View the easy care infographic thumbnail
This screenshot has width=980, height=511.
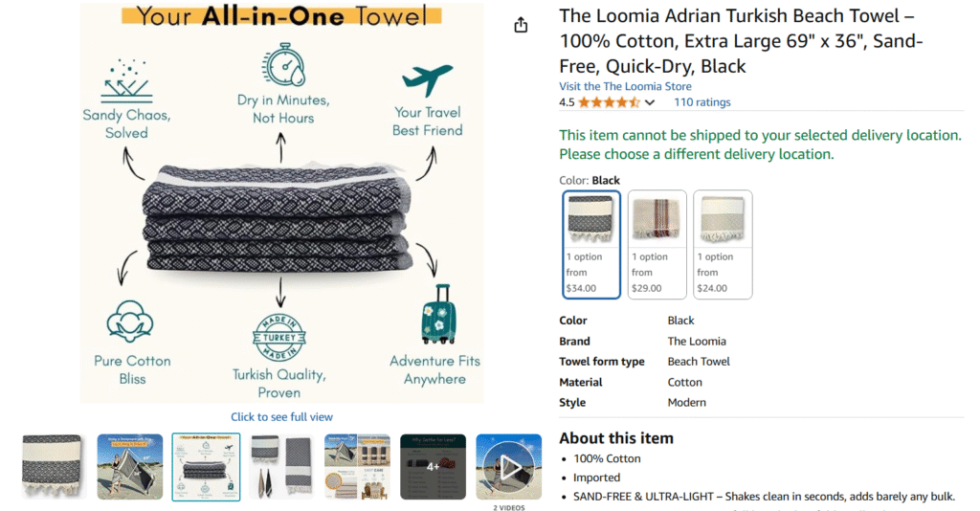357,467
